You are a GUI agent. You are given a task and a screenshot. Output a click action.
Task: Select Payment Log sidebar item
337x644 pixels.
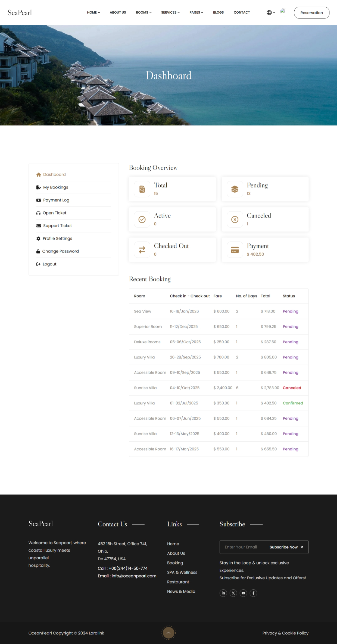tap(56, 200)
